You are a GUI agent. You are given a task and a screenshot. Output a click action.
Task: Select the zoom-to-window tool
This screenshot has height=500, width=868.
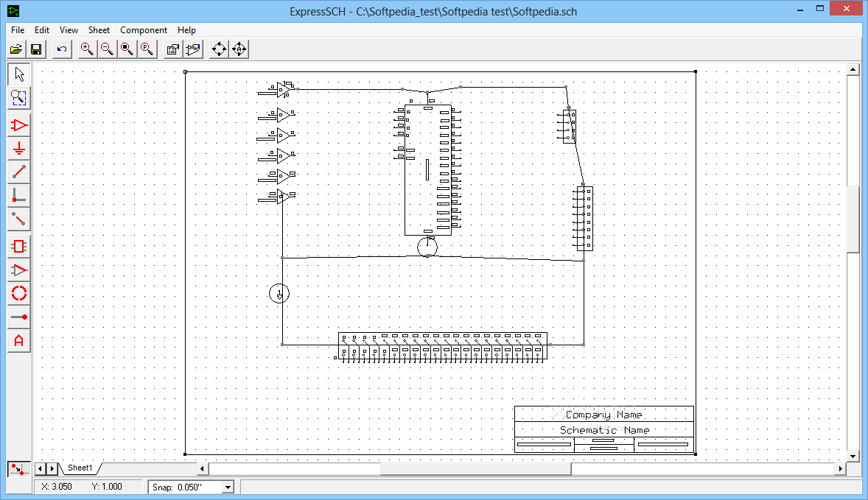[x=19, y=98]
